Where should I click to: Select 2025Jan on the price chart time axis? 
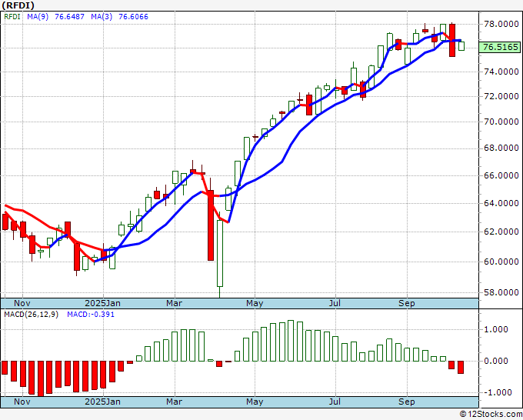coord(103,303)
